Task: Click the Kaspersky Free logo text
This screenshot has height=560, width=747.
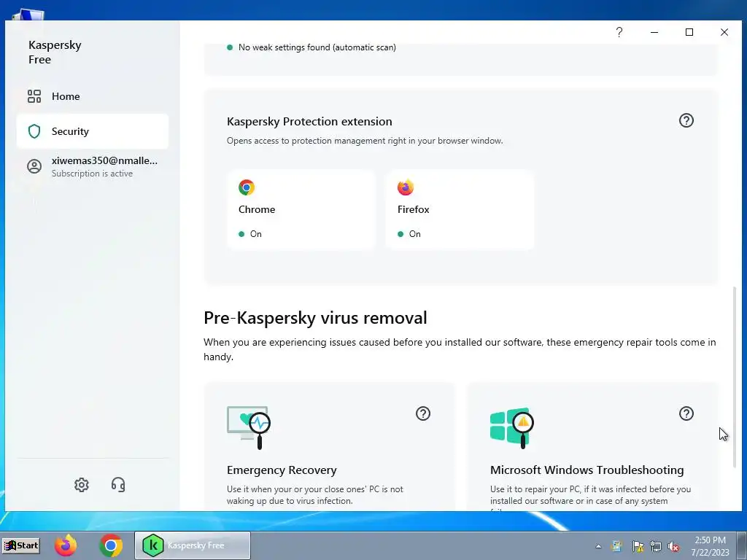Action: pos(55,52)
